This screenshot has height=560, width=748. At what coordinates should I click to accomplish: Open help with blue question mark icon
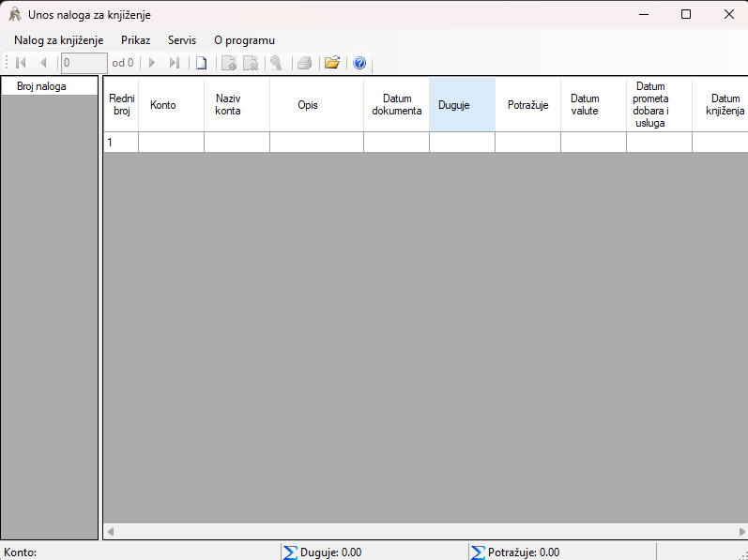point(359,63)
